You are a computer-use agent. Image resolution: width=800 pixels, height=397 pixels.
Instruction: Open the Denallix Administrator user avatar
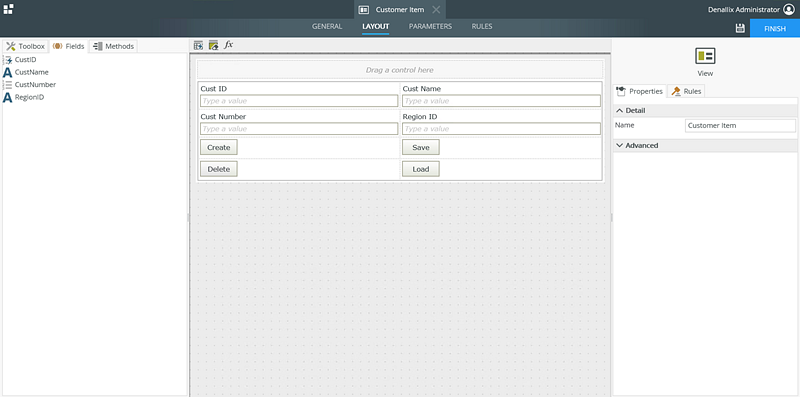pos(789,9)
